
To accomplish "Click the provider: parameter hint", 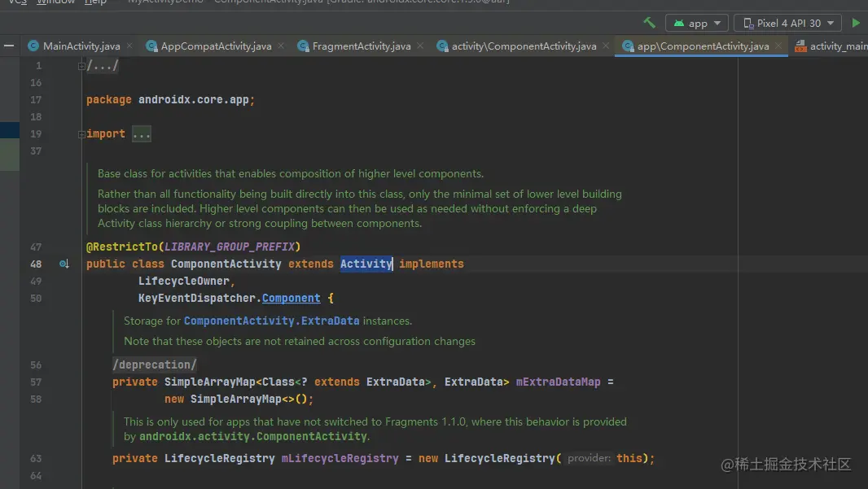I will pos(589,458).
